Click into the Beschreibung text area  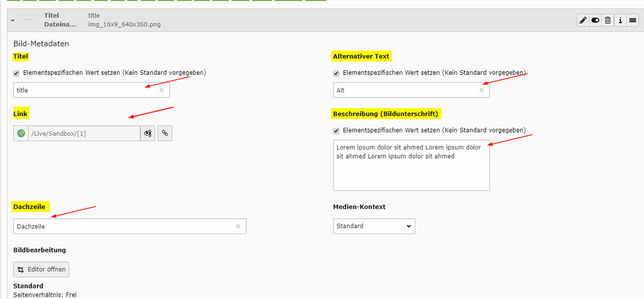[x=411, y=171]
